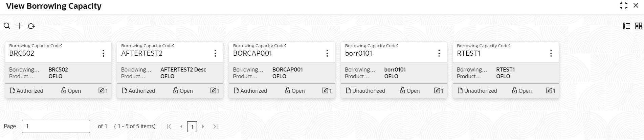This screenshot has width=644, height=140.
Task: Collapse the View Borrowing Capacity window
Action: 624,5
